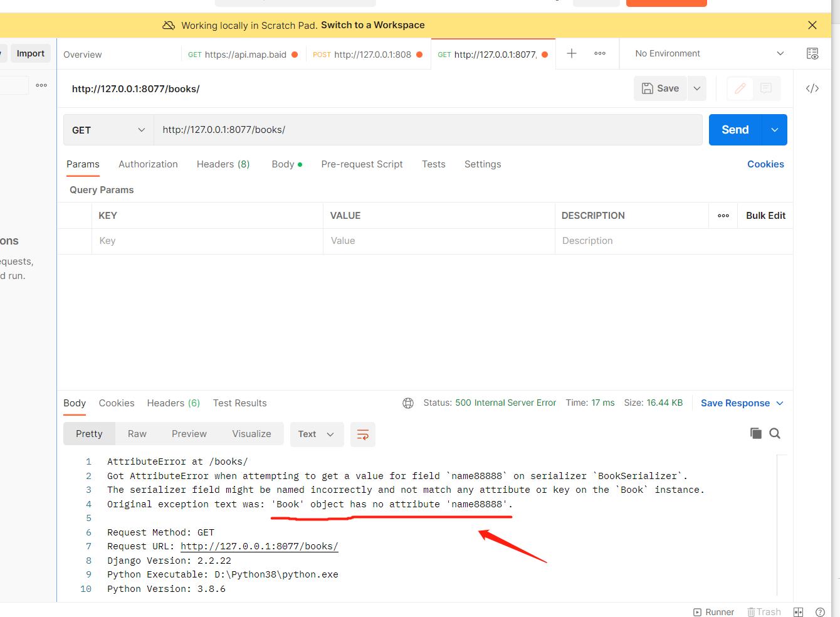Search within the response body
840x617 pixels.
point(775,433)
